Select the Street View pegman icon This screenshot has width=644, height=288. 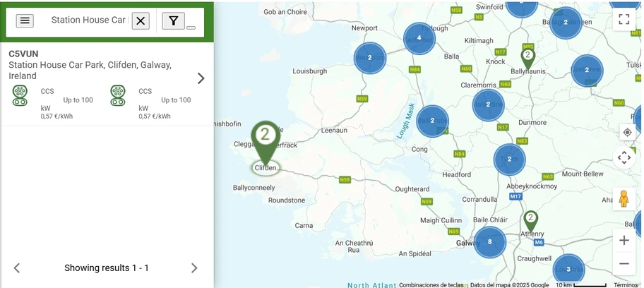(624, 199)
